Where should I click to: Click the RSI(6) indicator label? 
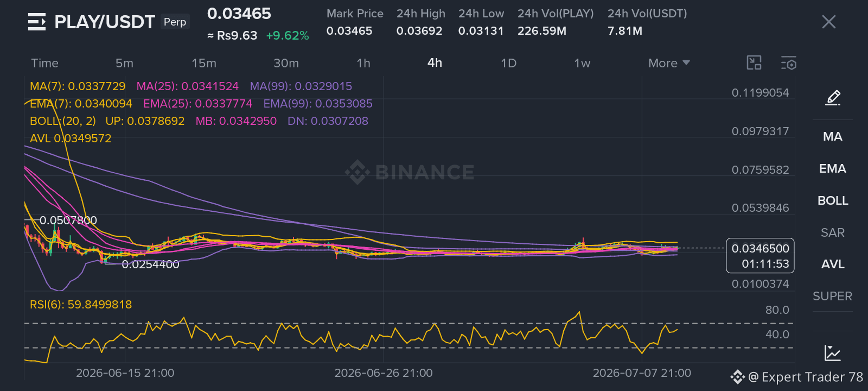[81, 305]
